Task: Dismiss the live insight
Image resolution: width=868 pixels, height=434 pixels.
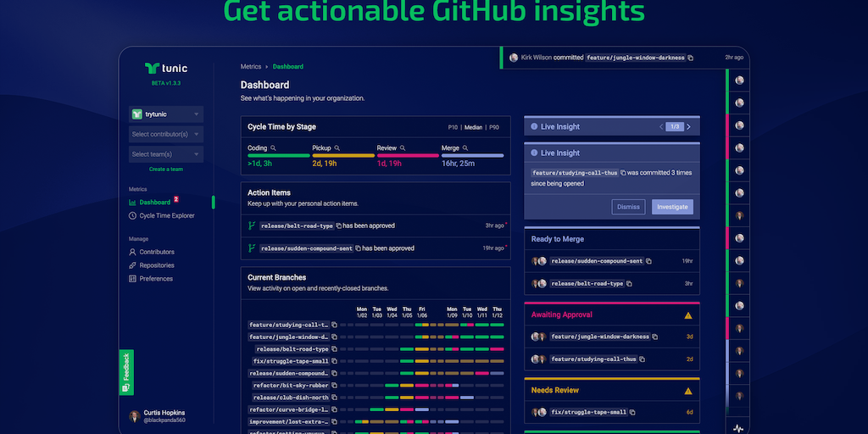Action: 628,207
